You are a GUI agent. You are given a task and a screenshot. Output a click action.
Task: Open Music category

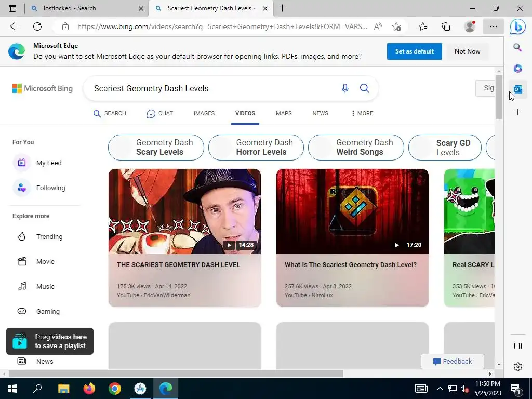(36, 287)
